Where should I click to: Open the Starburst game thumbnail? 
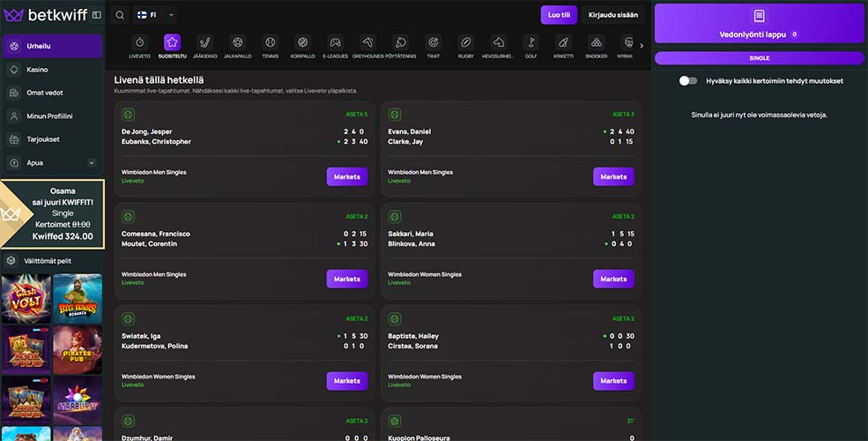click(78, 400)
